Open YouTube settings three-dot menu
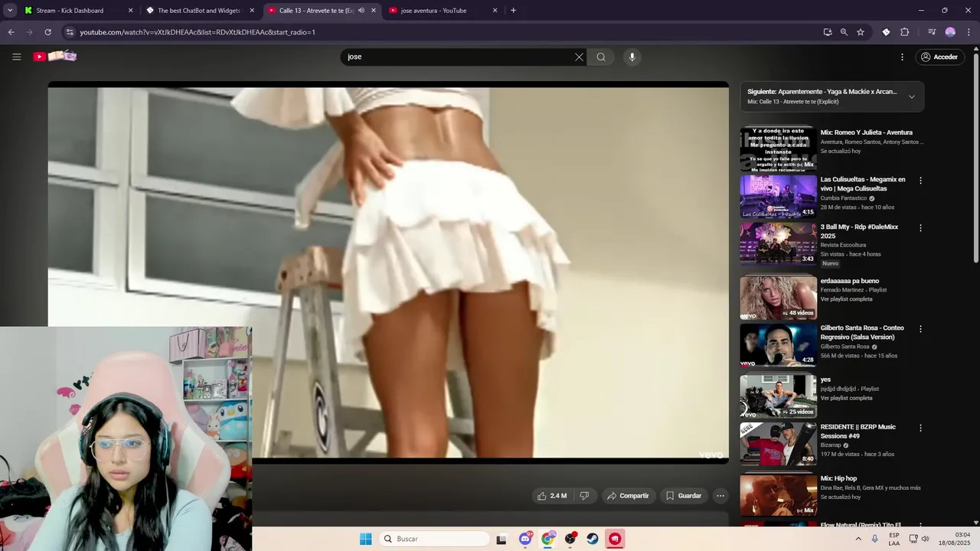980x551 pixels. pyautogui.click(x=902, y=57)
